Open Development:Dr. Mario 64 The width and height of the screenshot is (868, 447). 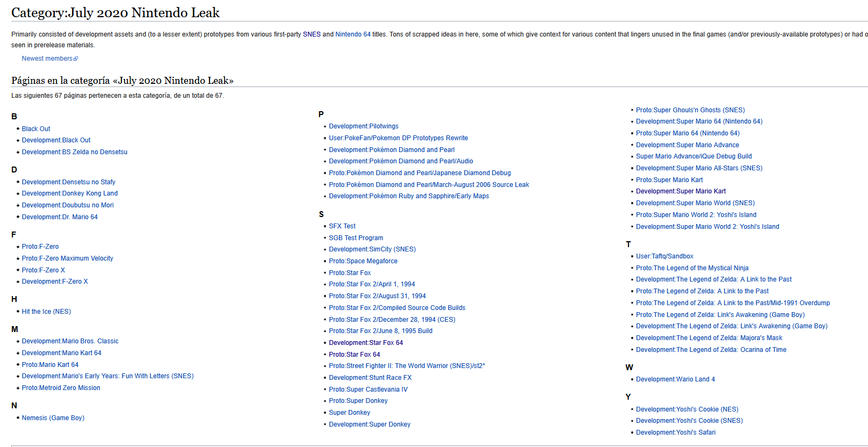coord(60,217)
